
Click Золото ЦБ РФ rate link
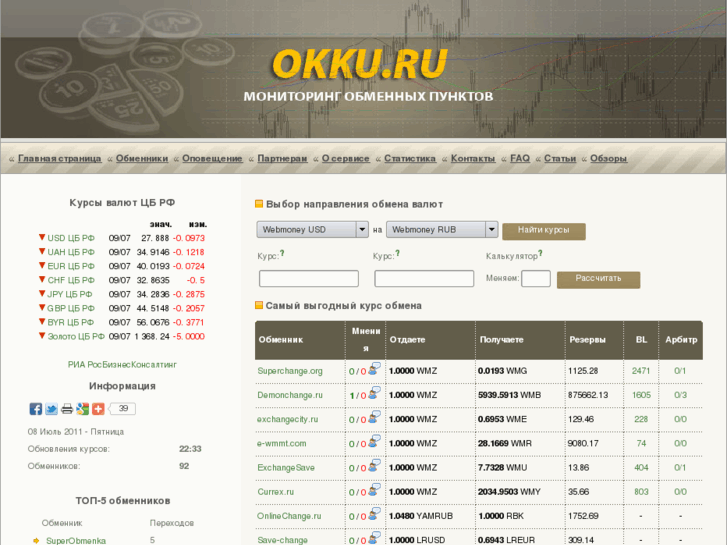click(x=76, y=336)
